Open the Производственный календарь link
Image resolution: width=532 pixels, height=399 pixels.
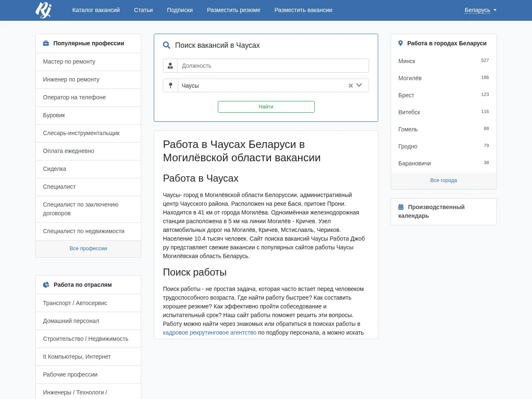[x=431, y=212]
